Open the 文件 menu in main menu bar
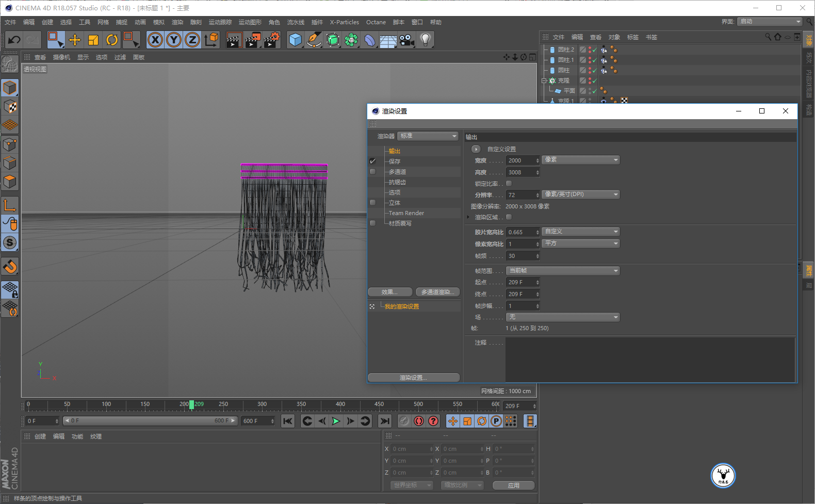815x504 pixels. point(10,22)
